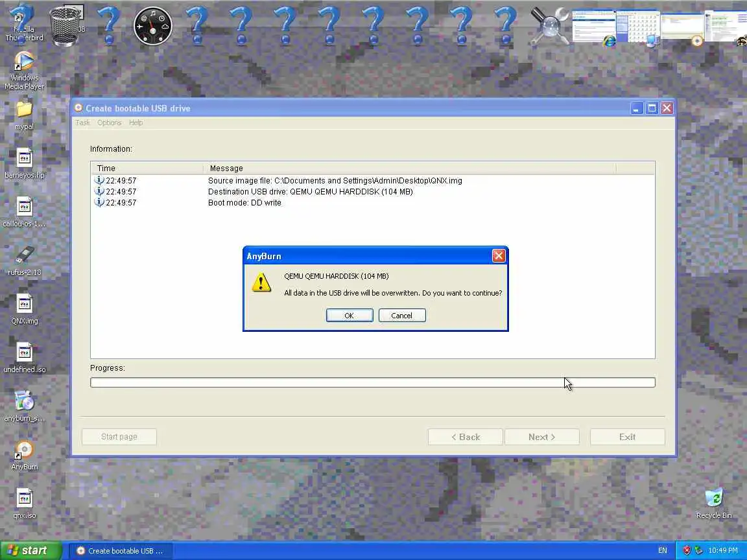Viewport: 747px width, 560px height.
Task: Click the EN language indicator
Action: [x=662, y=550]
